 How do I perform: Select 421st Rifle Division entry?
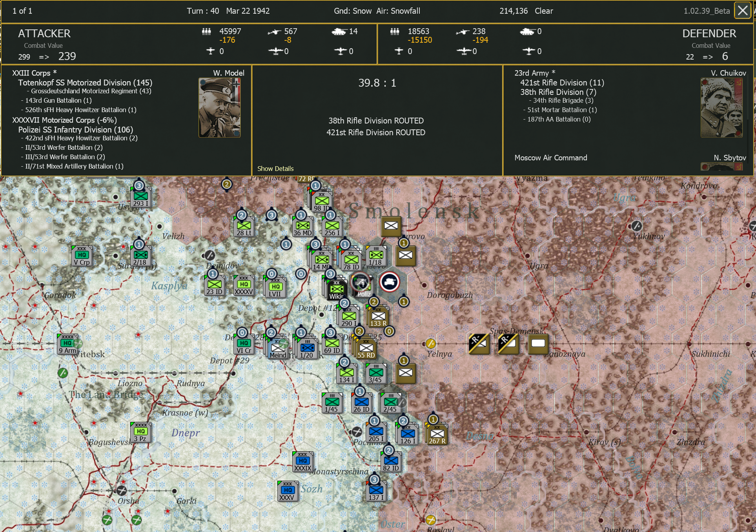tap(562, 83)
